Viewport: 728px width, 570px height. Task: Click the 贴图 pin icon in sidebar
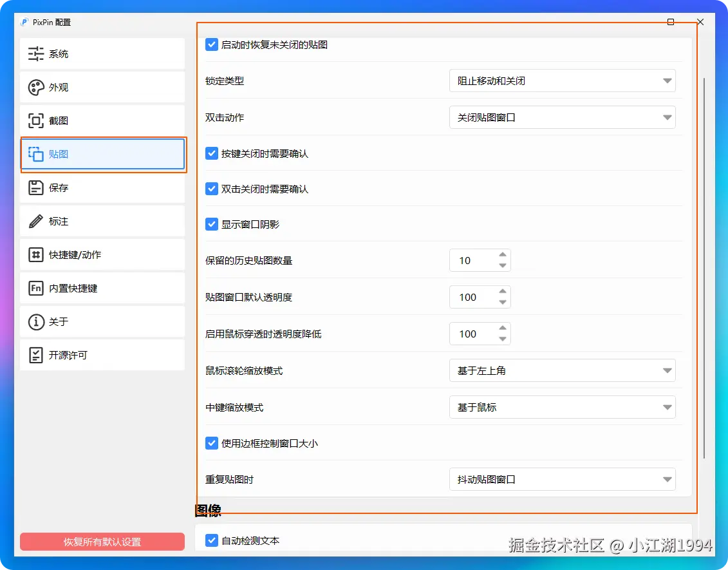point(36,154)
